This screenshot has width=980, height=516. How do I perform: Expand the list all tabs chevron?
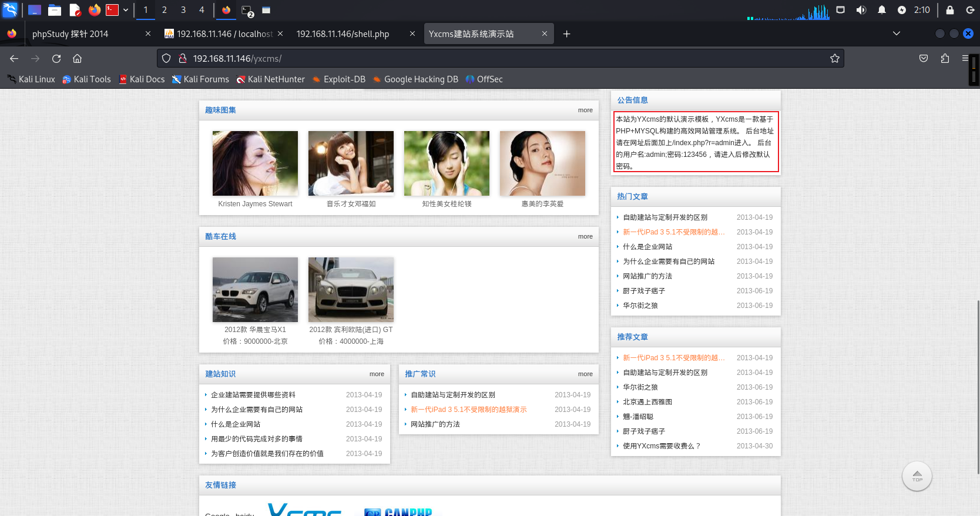coord(897,33)
